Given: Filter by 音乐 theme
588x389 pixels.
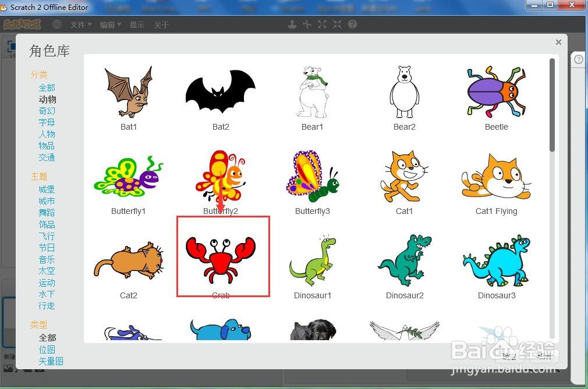Looking at the screenshot, I should tap(47, 259).
